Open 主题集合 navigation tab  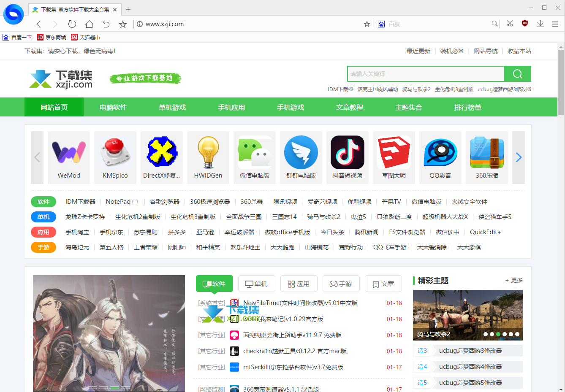point(409,107)
